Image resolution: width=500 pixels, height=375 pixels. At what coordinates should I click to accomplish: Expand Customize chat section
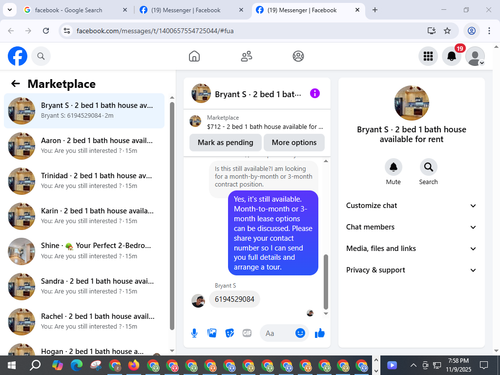pos(411,206)
